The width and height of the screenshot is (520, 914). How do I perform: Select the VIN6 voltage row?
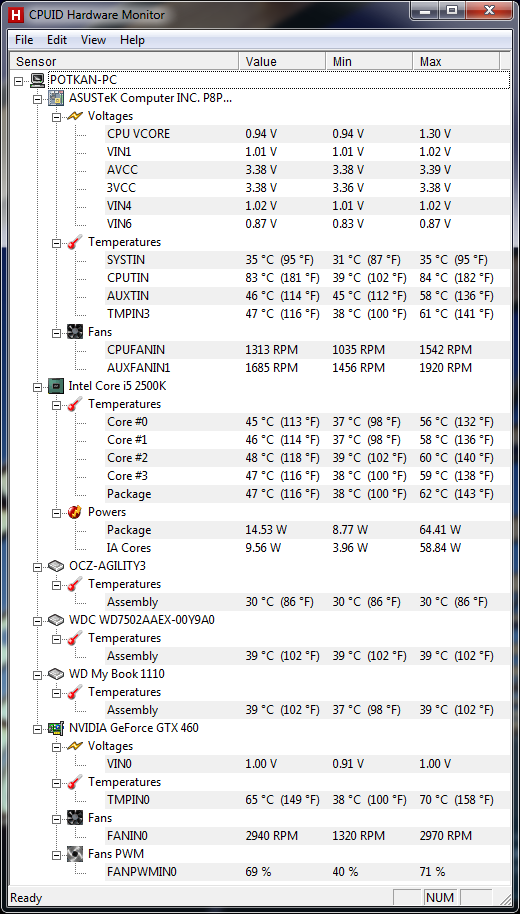(306, 224)
